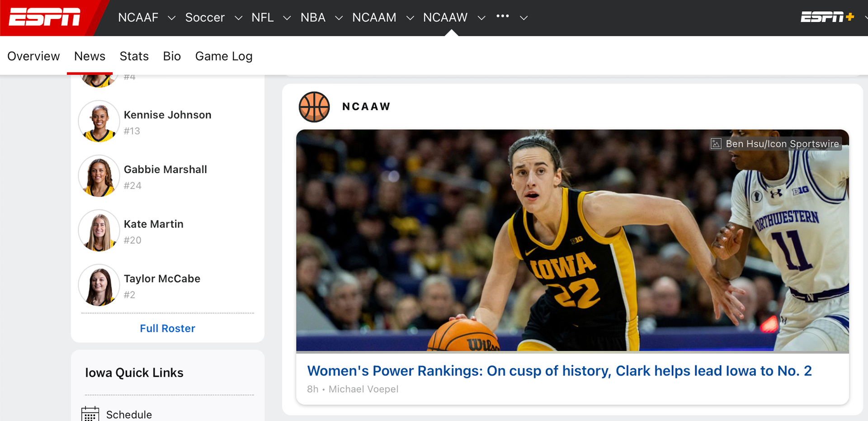Open the ESPN+ logo link

tap(827, 17)
